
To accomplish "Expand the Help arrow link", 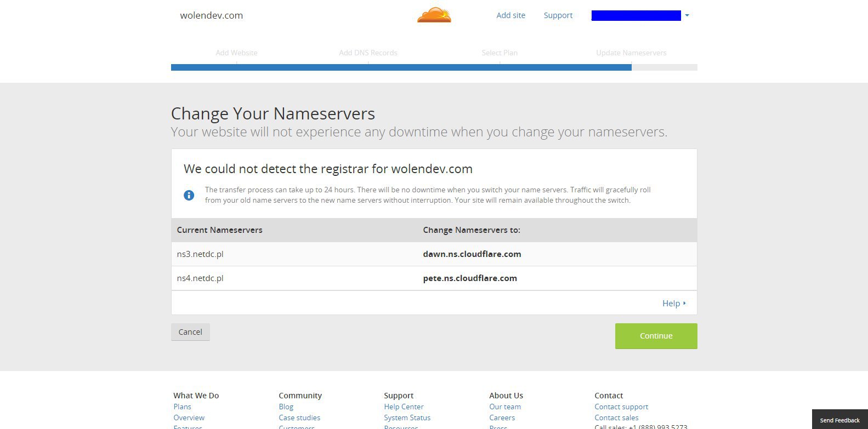I will pos(674,303).
